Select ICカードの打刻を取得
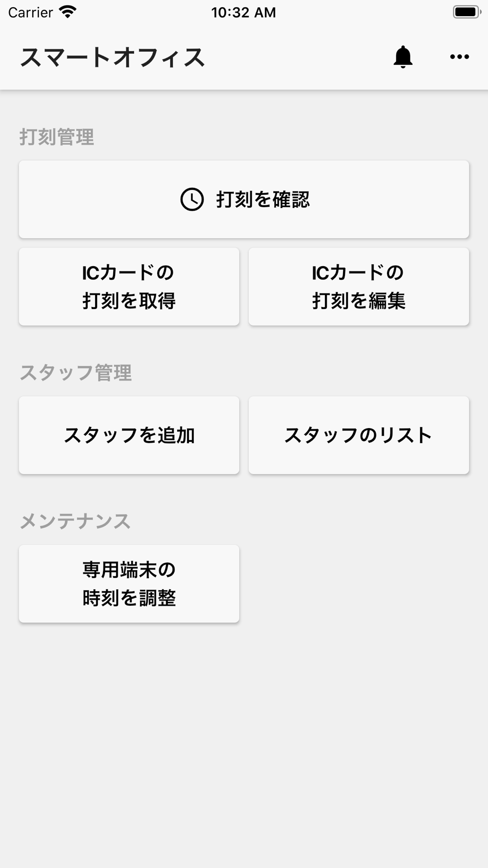The image size is (488, 868). [x=129, y=287]
